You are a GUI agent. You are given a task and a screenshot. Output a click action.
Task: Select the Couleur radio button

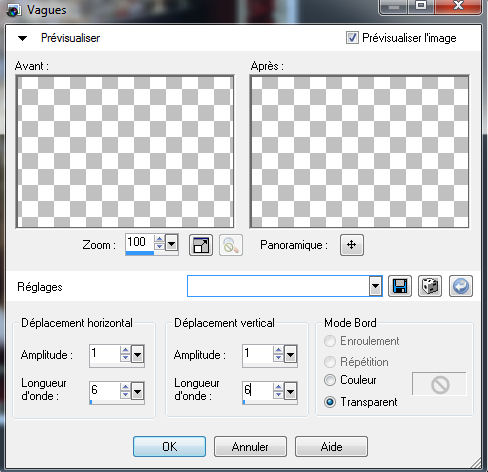[x=330, y=380]
